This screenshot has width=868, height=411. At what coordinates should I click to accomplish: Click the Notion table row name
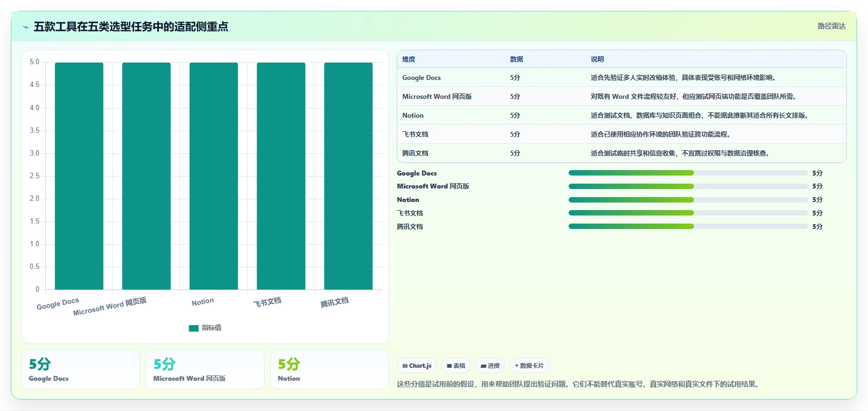(413, 116)
